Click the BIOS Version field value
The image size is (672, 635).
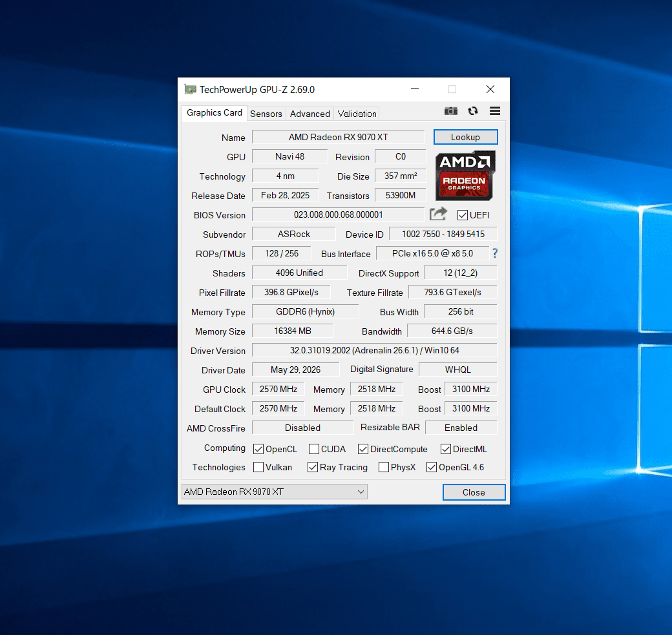[x=338, y=214]
